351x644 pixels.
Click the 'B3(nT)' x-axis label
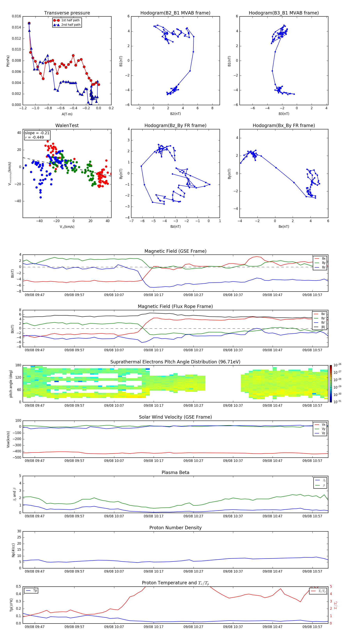point(284,114)
